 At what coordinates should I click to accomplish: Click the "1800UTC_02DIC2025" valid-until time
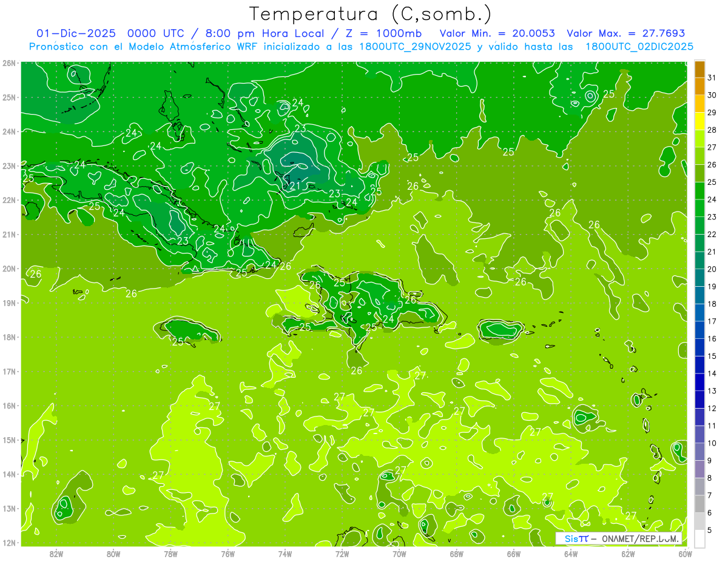coord(639,47)
